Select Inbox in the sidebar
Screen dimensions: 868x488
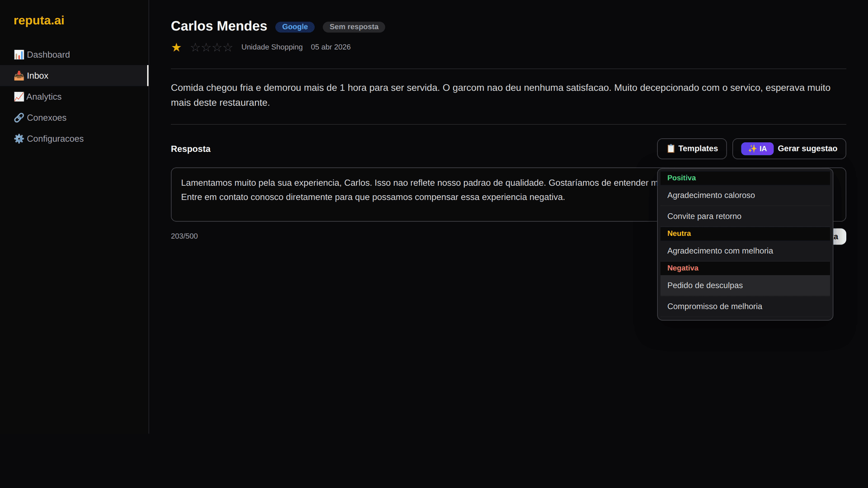coord(74,75)
